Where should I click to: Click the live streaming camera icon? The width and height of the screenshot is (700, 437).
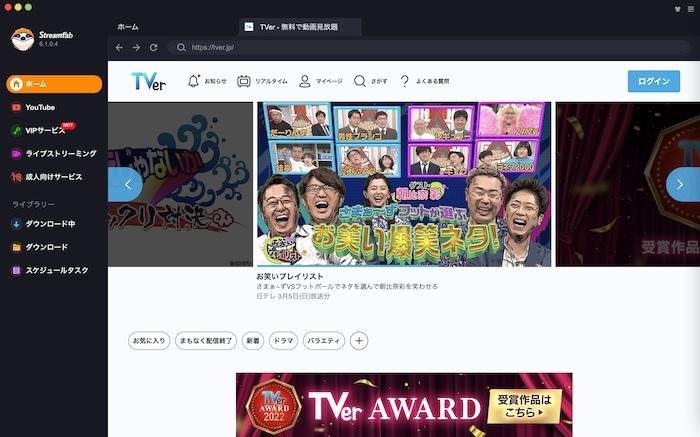(x=16, y=154)
